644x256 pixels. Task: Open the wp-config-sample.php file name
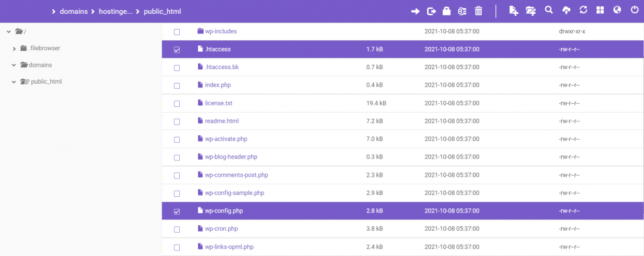[235, 192]
